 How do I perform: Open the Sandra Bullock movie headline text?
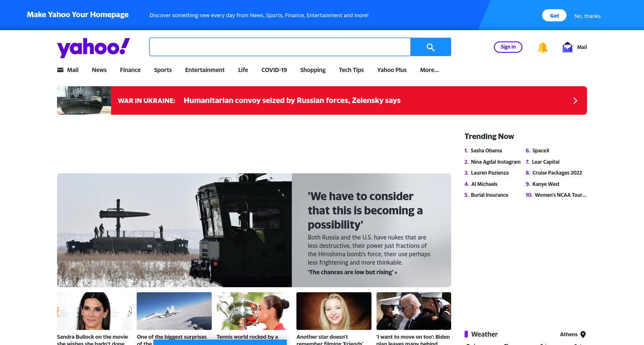click(93, 340)
